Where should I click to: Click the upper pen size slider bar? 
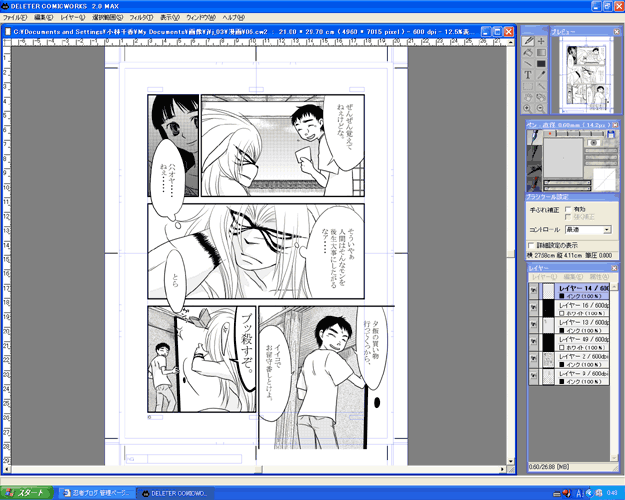click(x=566, y=183)
